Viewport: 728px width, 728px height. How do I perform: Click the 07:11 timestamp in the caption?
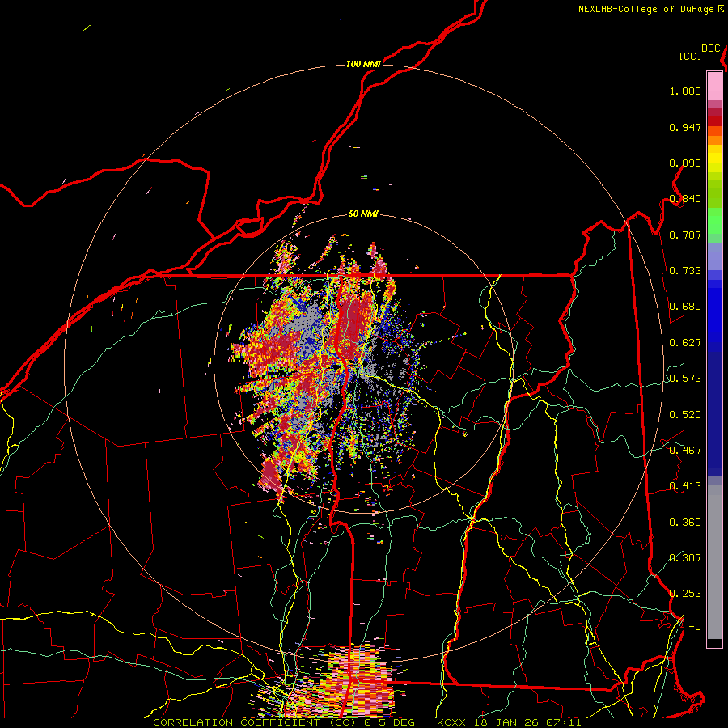coord(563,722)
